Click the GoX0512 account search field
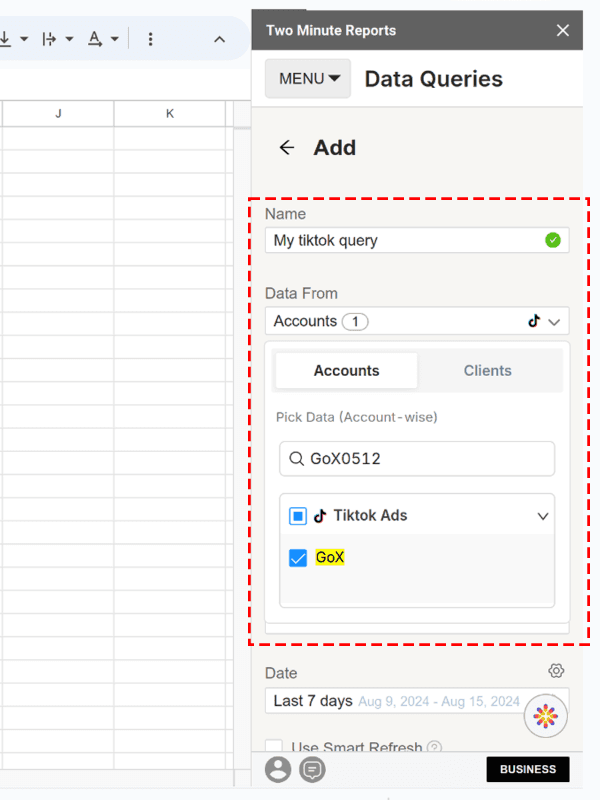Screen dimensions: 600x800 click(417, 459)
